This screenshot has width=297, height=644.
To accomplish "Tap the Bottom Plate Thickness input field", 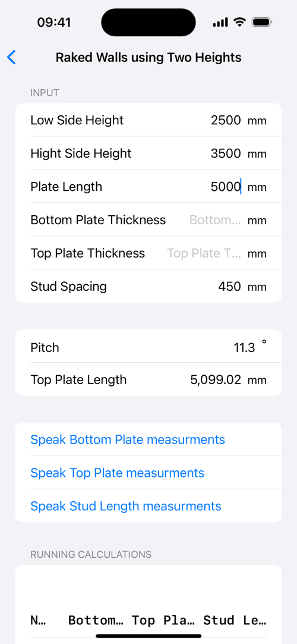I will 216,220.
